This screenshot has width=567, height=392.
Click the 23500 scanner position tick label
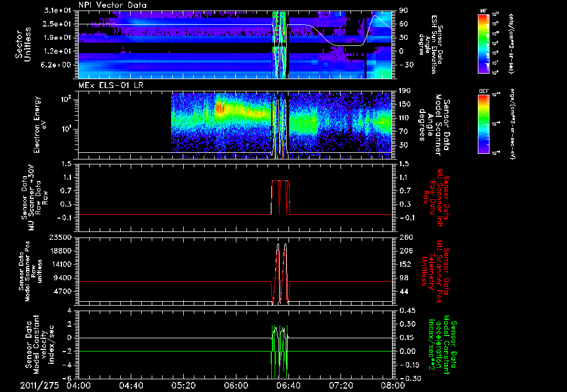click(x=60, y=237)
